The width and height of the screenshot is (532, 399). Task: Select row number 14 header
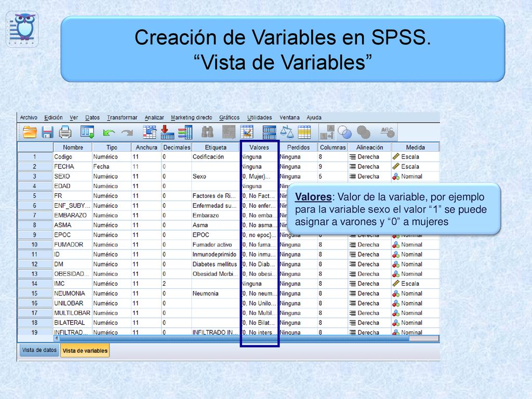click(x=35, y=284)
